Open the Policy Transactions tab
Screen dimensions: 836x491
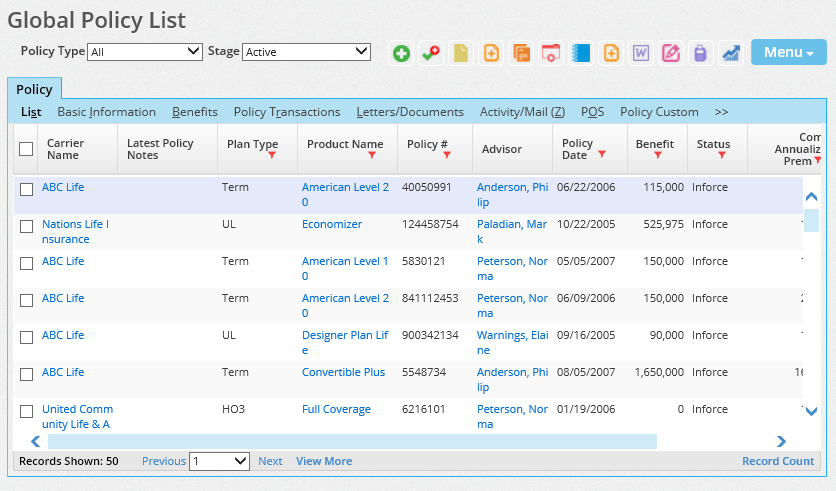(x=287, y=112)
